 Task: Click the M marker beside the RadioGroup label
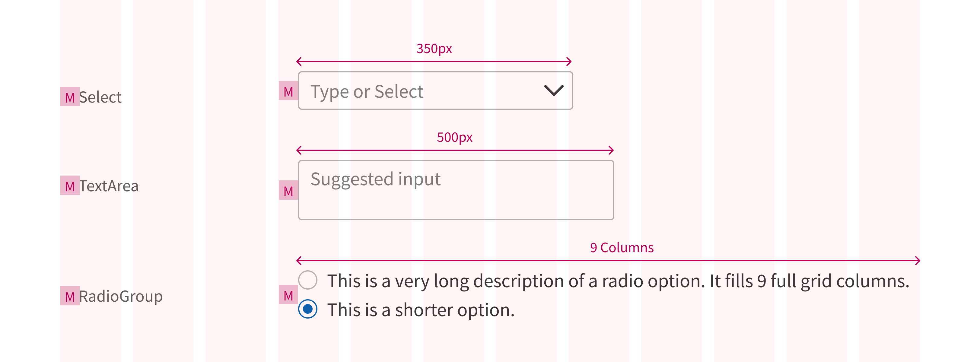tap(70, 296)
